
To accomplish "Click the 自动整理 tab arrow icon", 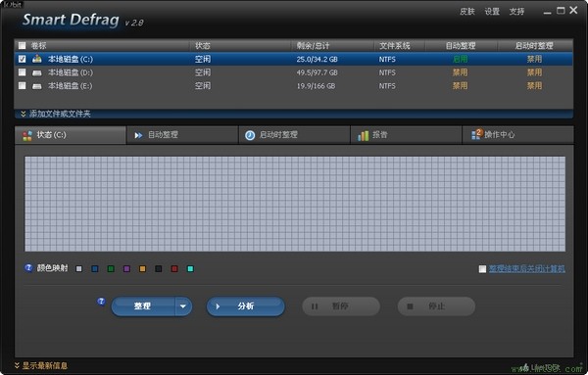I will click(x=138, y=135).
